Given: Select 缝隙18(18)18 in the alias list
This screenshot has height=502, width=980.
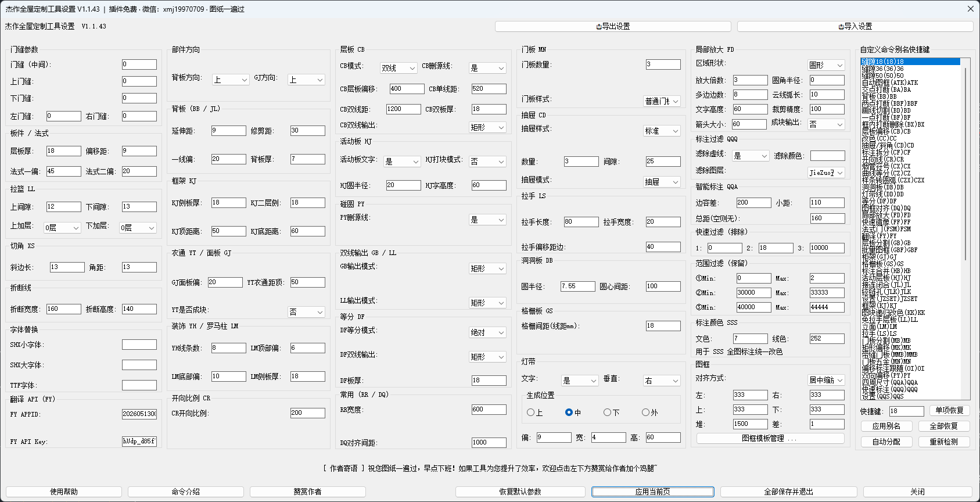Looking at the screenshot, I should coord(910,62).
